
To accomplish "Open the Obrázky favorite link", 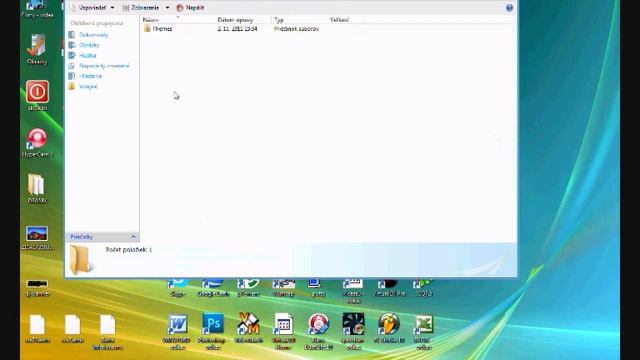I will 89,45.
